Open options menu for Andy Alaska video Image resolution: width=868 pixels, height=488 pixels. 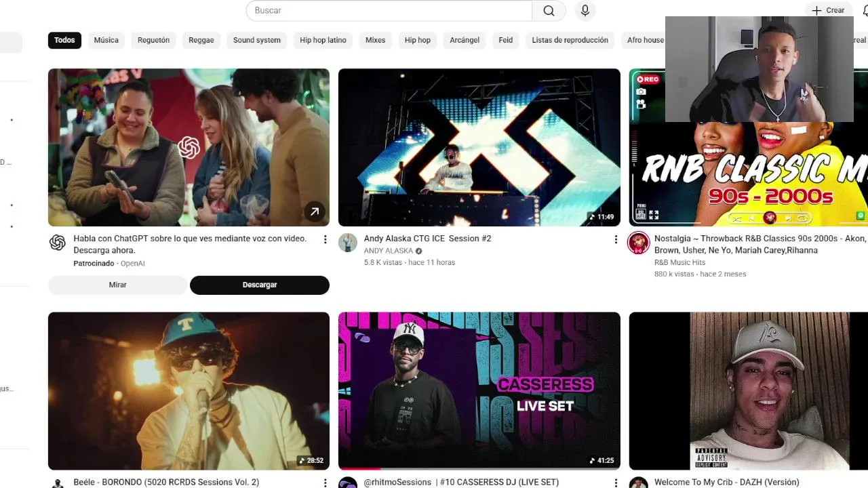[x=615, y=239]
